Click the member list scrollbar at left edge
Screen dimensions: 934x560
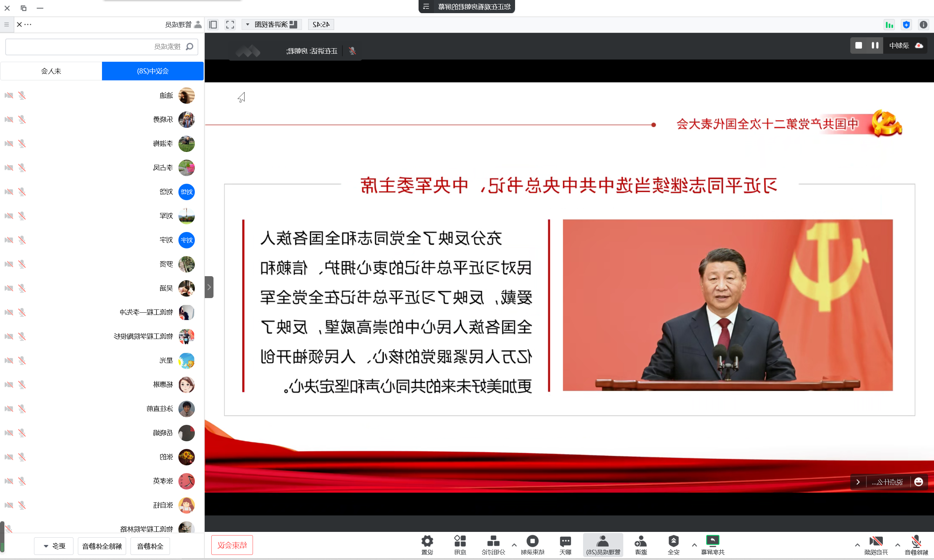click(2, 537)
